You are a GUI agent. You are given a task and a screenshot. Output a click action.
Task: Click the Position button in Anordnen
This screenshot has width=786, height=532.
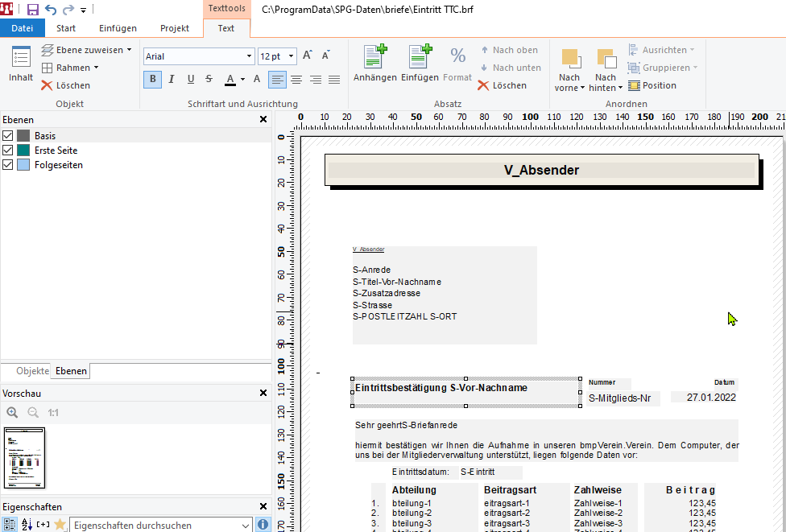[652, 85]
